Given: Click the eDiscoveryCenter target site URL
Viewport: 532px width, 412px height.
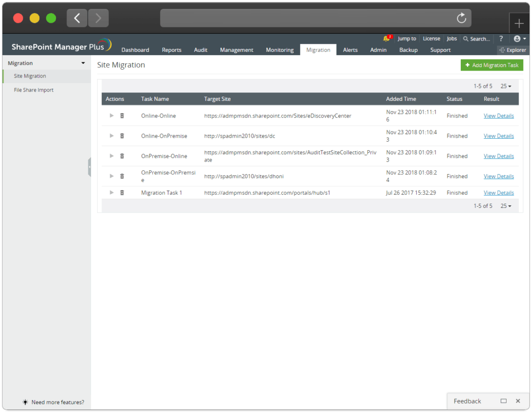Looking at the screenshot, I should [x=277, y=116].
